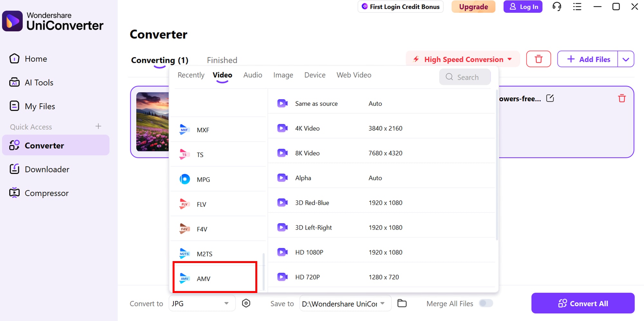644x321 pixels.
Task: Click the Convert All button
Action: click(583, 303)
